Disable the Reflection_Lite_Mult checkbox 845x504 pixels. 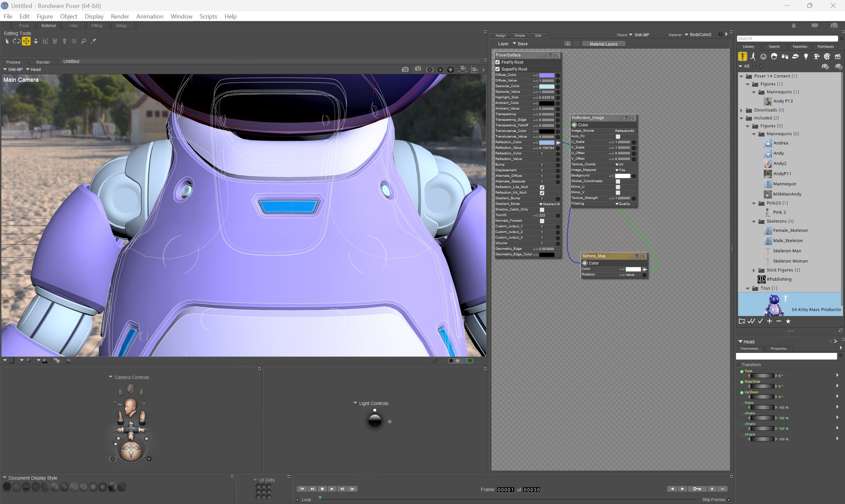click(x=542, y=187)
